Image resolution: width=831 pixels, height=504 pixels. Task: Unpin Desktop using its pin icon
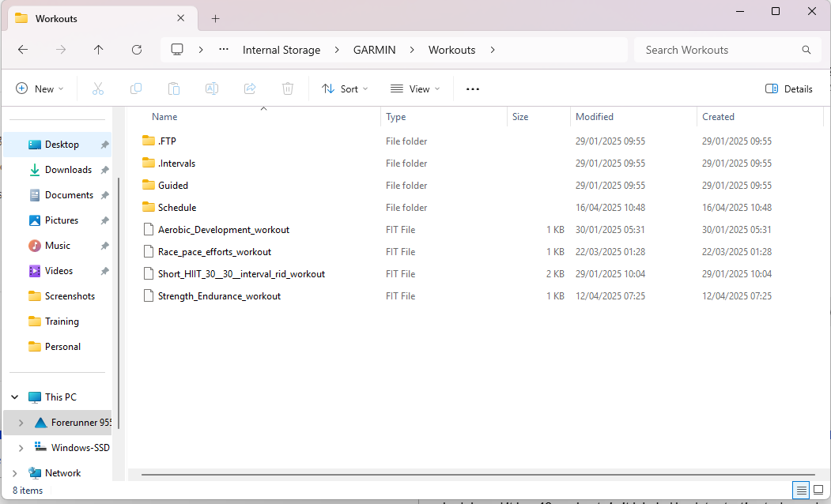click(x=105, y=145)
